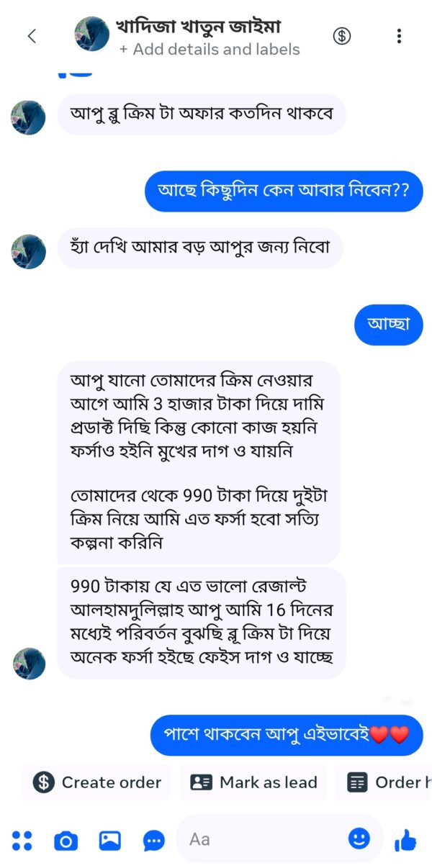Expand message options via Create order chip

96,782
